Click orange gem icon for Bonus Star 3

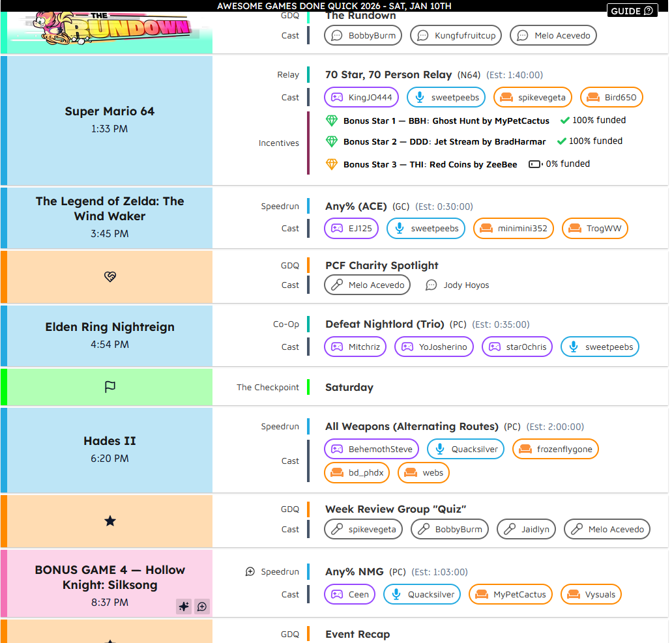331,164
